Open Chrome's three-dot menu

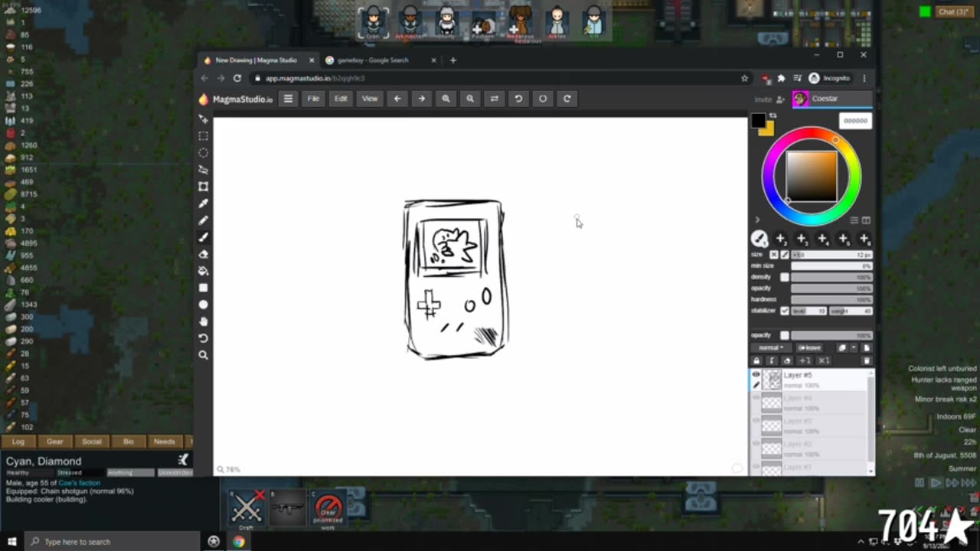coord(864,78)
